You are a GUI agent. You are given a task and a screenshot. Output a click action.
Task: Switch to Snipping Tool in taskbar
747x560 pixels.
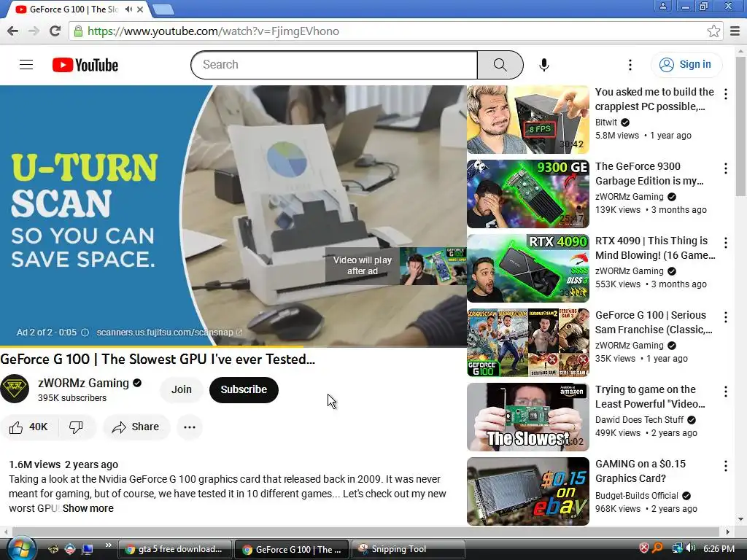click(408, 549)
